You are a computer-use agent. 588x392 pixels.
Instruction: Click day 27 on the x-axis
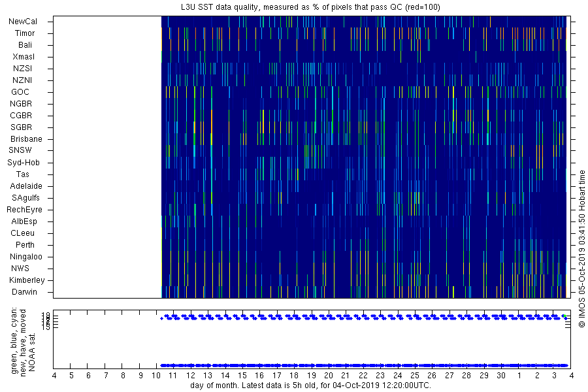[449, 376]
